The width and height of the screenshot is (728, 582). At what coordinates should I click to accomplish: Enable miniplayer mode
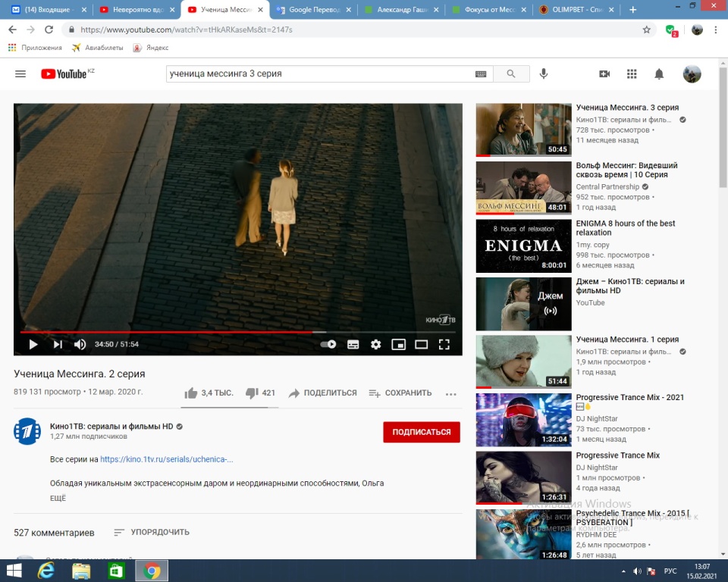(x=398, y=344)
